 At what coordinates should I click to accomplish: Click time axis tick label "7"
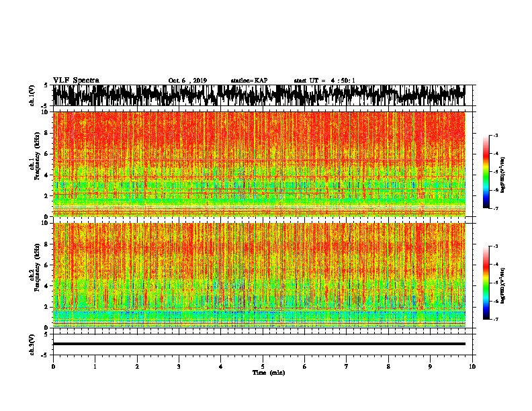347,367
